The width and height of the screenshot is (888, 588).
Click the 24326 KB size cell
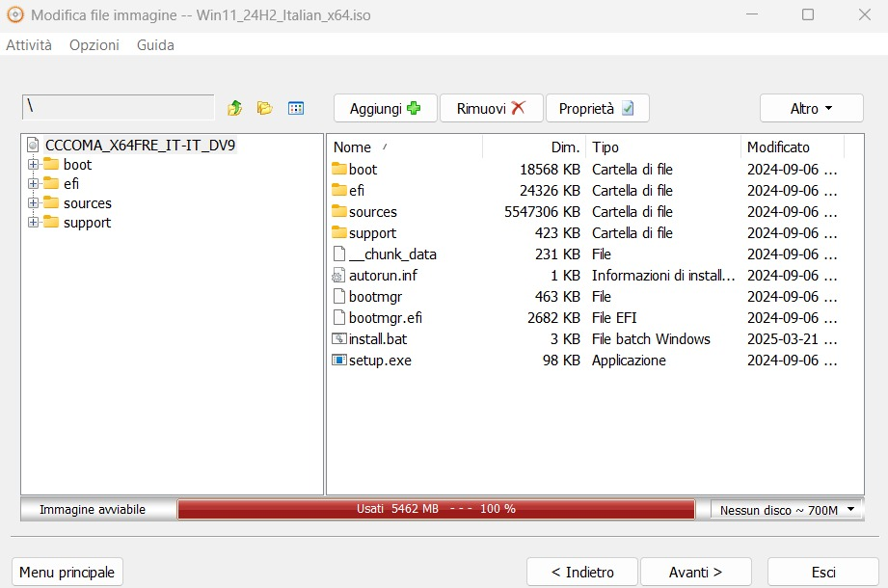[x=550, y=190]
